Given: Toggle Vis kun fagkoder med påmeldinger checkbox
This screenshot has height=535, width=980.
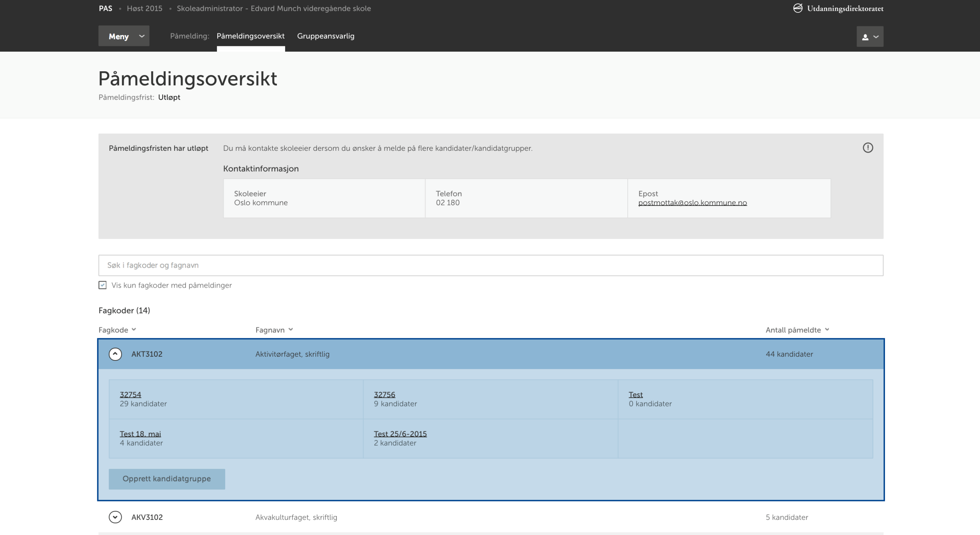Looking at the screenshot, I should coord(103,285).
